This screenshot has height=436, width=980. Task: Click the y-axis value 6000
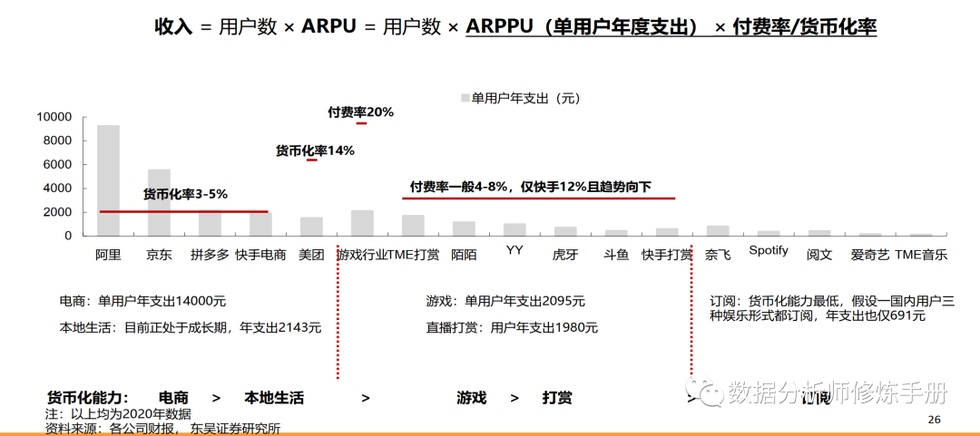point(58,165)
